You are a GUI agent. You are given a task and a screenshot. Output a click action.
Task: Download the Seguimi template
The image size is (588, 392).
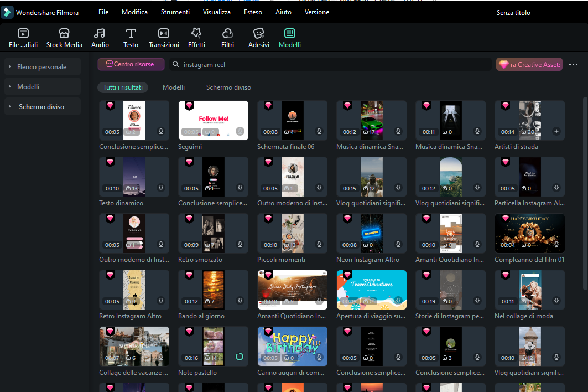click(x=239, y=132)
